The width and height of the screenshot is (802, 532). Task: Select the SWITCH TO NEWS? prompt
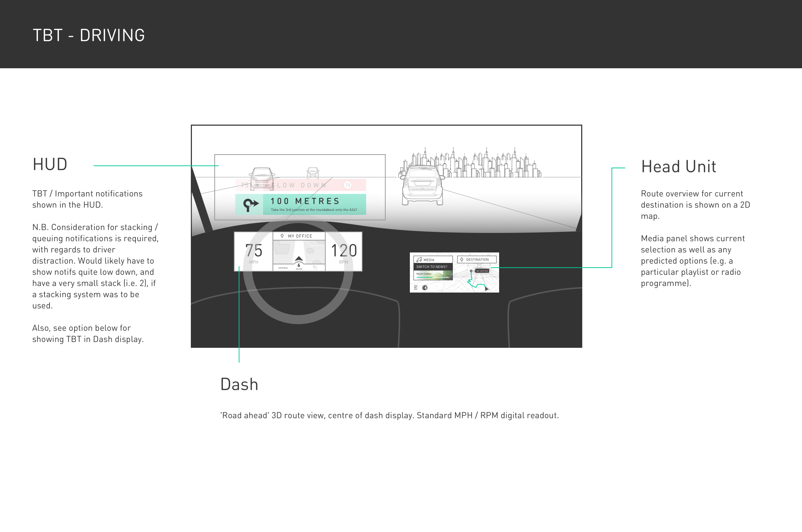[432, 267]
